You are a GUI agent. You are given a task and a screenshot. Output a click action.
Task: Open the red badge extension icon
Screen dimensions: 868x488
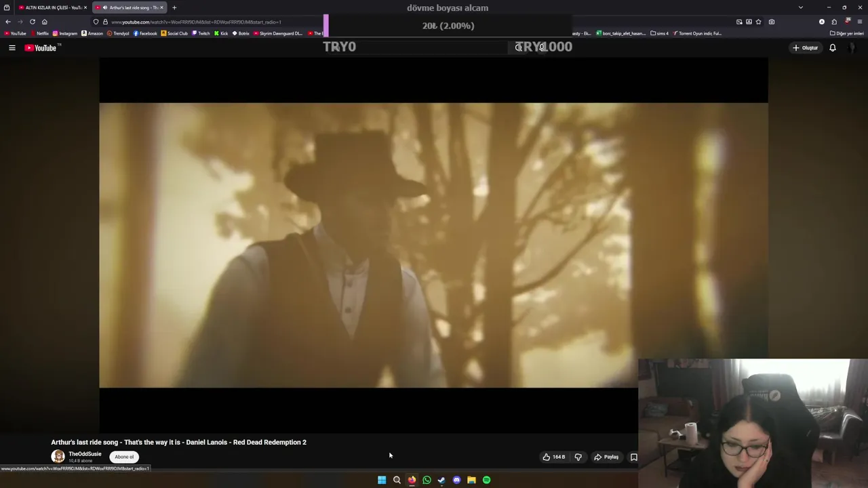(x=847, y=22)
